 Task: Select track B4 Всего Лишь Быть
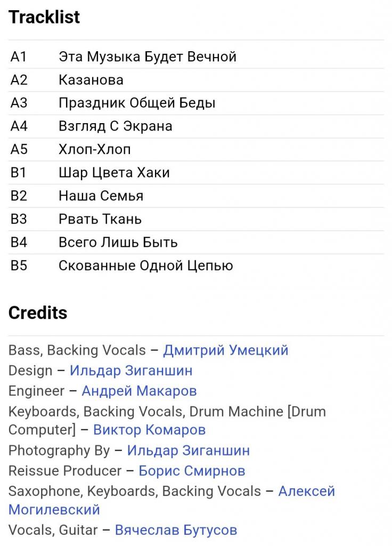196,242
